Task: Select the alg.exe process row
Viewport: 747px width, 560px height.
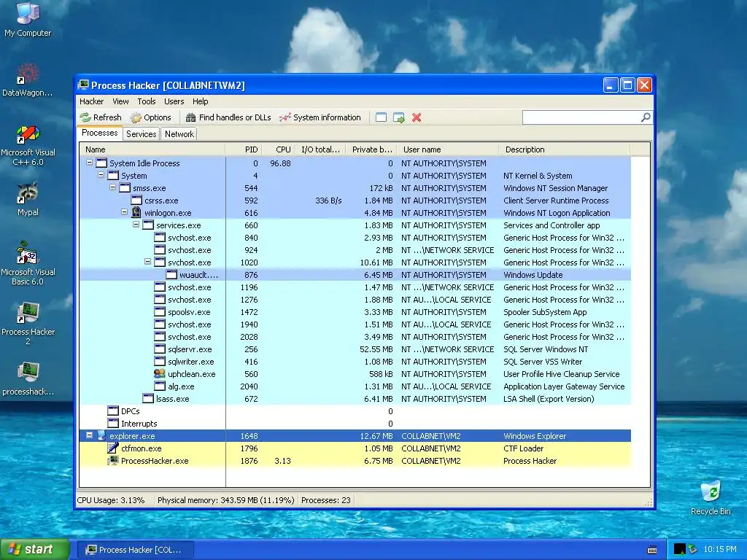Action: (x=355, y=386)
